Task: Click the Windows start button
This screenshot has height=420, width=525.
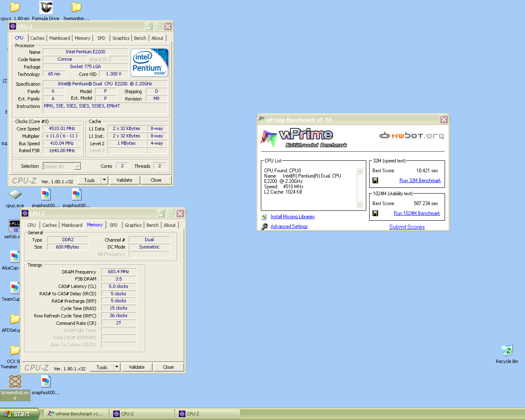Action: (x=20, y=414)
